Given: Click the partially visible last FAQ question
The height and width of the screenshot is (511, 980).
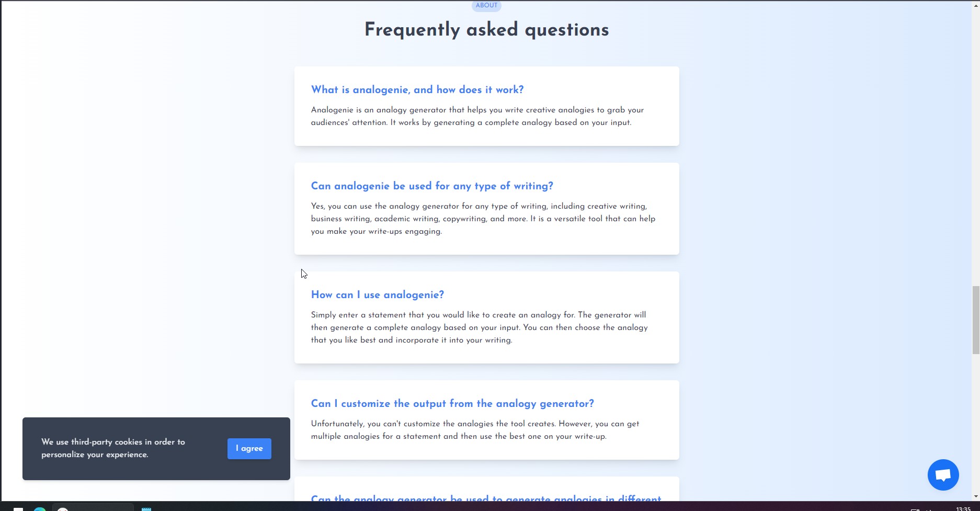Looking at the screenshot, I should tap(486, 498).
